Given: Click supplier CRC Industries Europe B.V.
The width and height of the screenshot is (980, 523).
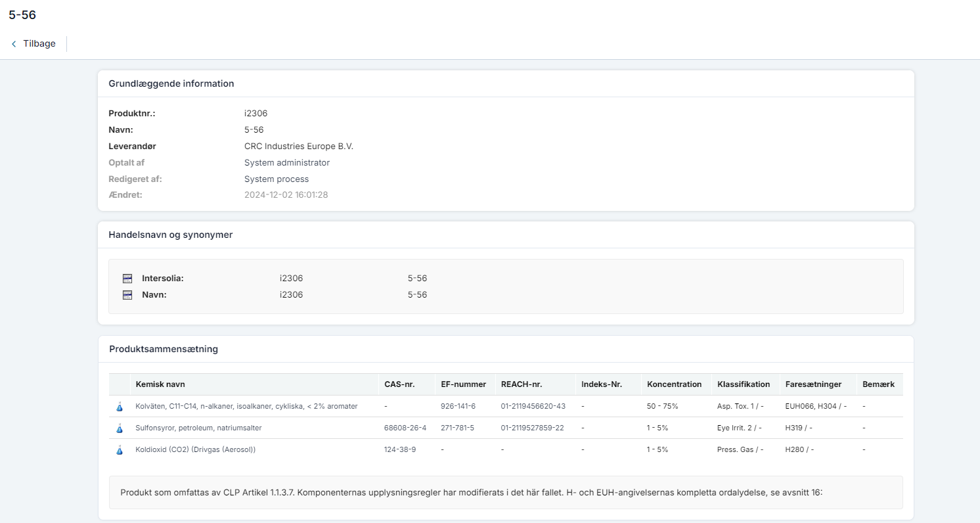Looking at the screenshot, I should pos(299,147).
